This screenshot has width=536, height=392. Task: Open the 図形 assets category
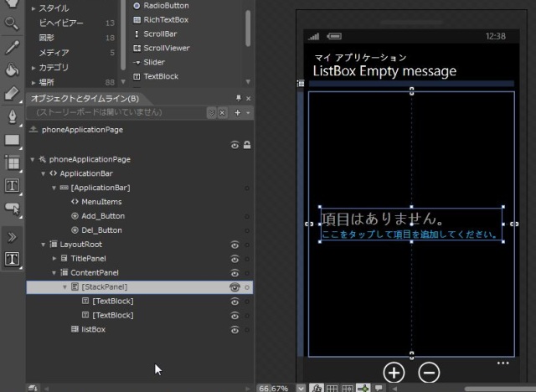coord(47,38)
